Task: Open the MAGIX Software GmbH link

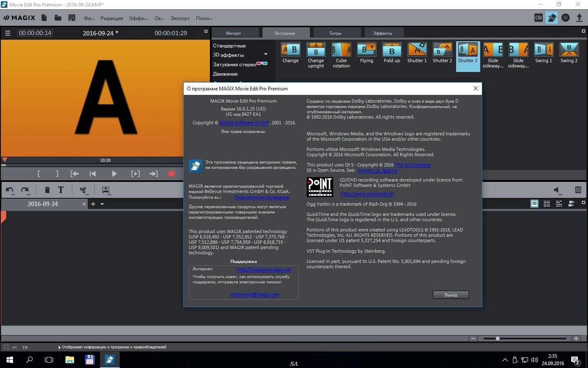Action: (x=244, y=123)
